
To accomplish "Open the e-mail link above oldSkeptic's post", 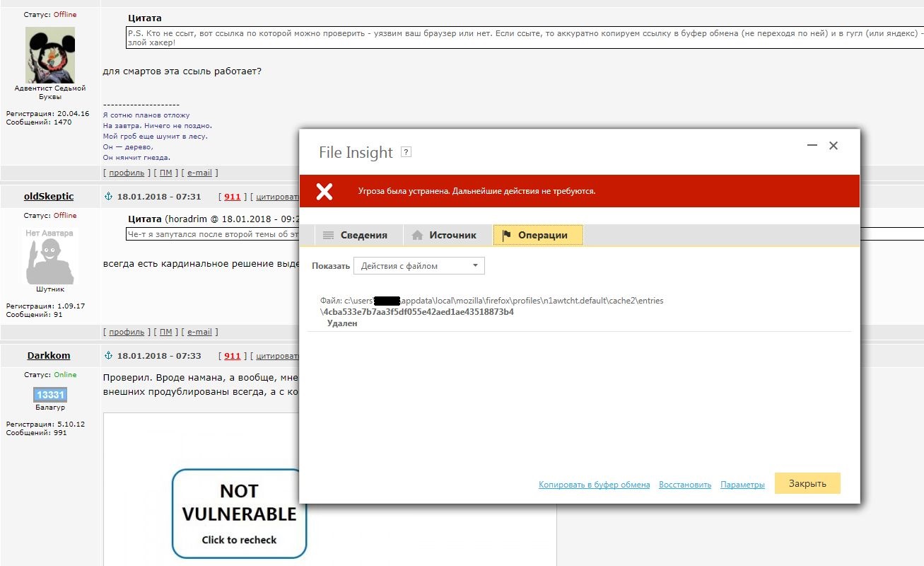I will click(x=199, y=173).
